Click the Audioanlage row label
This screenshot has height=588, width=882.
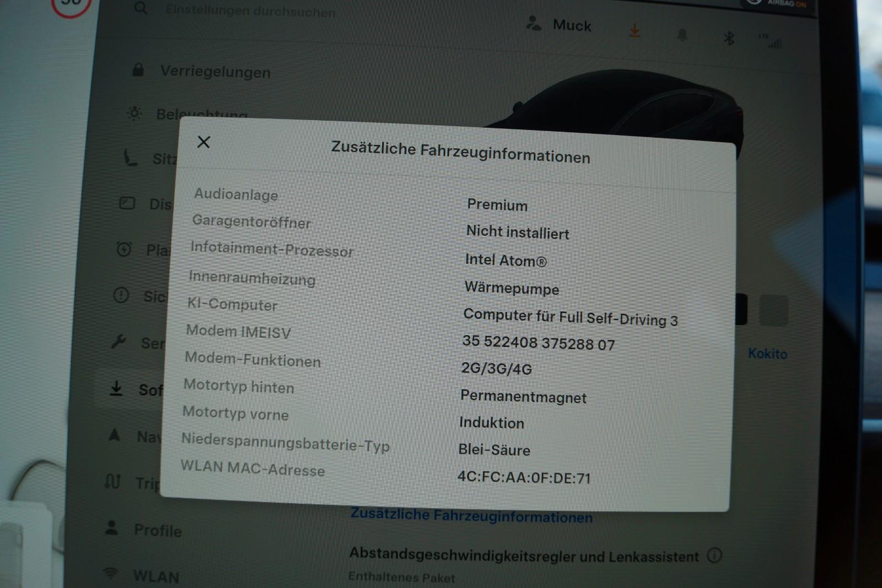pos(236,195)
